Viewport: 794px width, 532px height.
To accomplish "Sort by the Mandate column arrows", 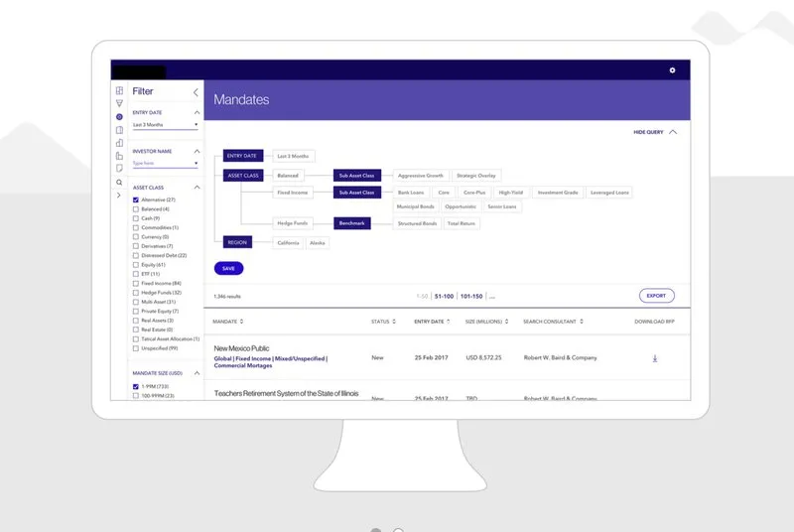I will click(x=241, y=322).
